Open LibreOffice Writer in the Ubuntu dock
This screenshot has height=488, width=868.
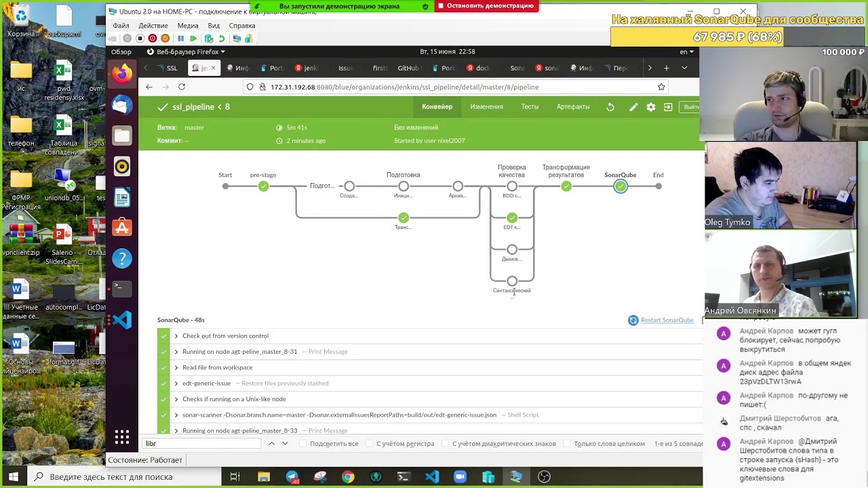click(122, 197)
